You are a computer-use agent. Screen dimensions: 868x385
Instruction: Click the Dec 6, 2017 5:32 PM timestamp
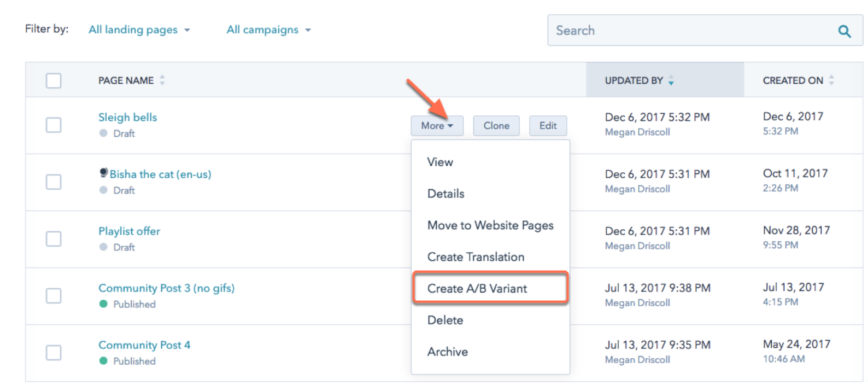click(657, 118)
